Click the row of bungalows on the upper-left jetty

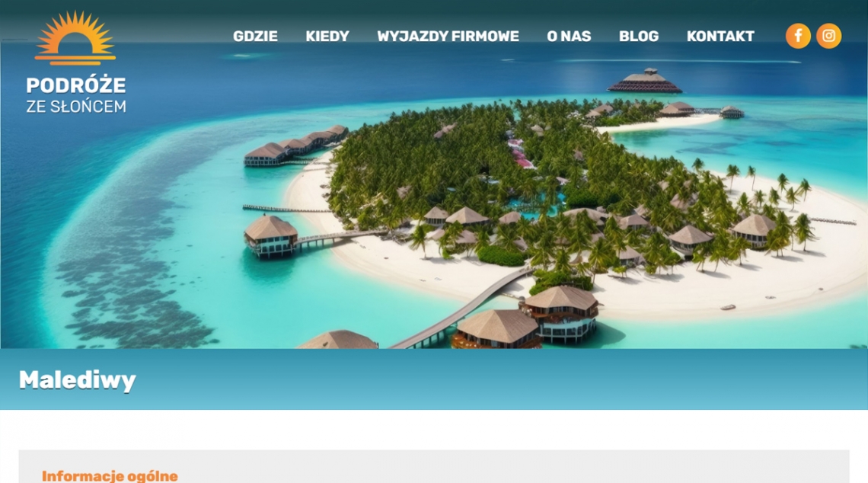tap(295, 146)
